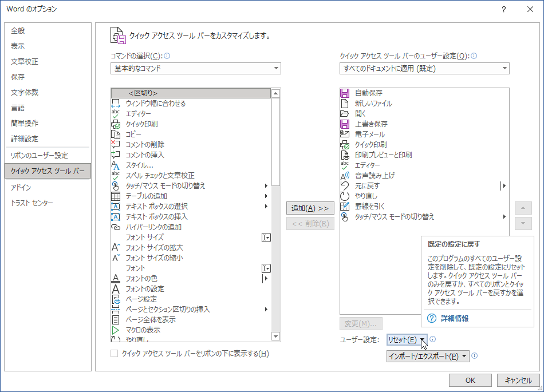Select the マクロの表示 play icon
Viewport: 544px width, 392px height.
tap(116, 330)
